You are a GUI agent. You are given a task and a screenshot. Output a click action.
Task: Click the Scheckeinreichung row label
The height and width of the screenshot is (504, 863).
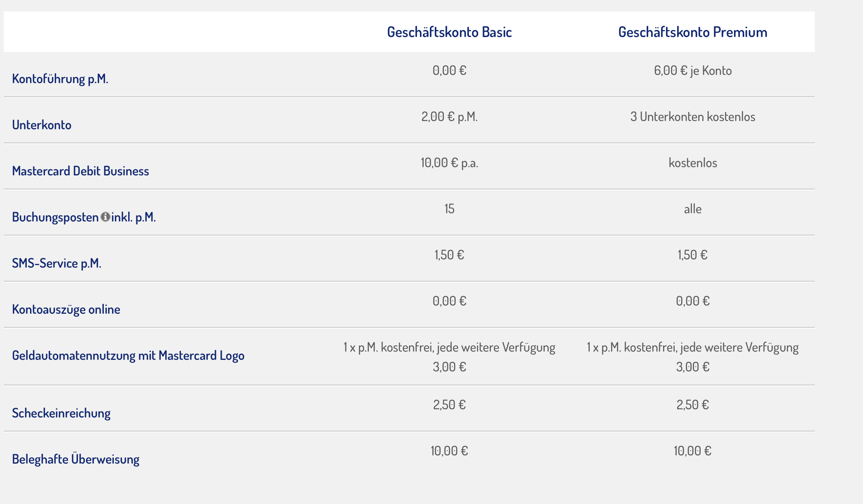[x=61, y=413]
